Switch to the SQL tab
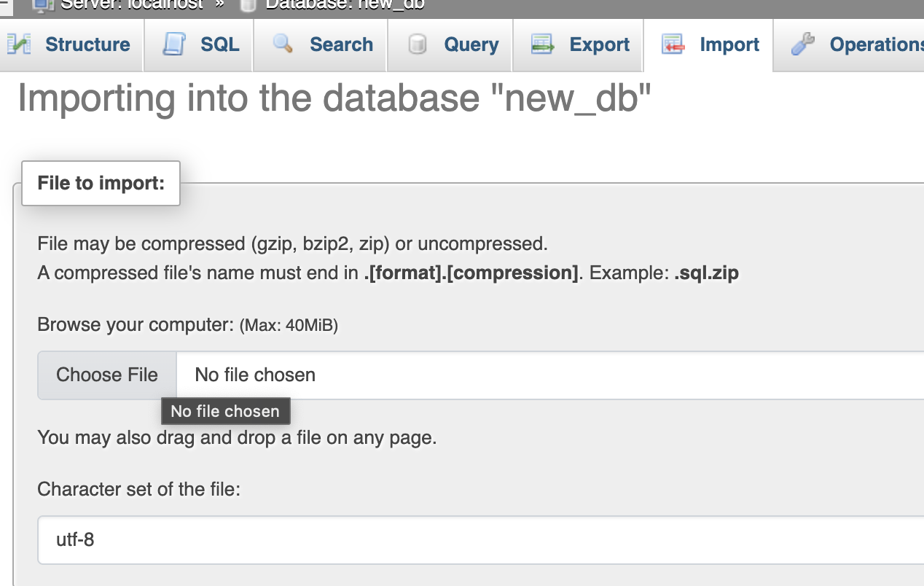The width and height of the screenshot is (924, 586). click(219, 44)
